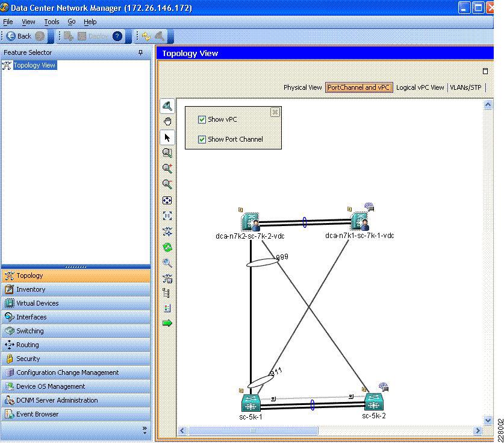
Task: Select the arrow pointer tool
Action: click(x=167, y=137)
